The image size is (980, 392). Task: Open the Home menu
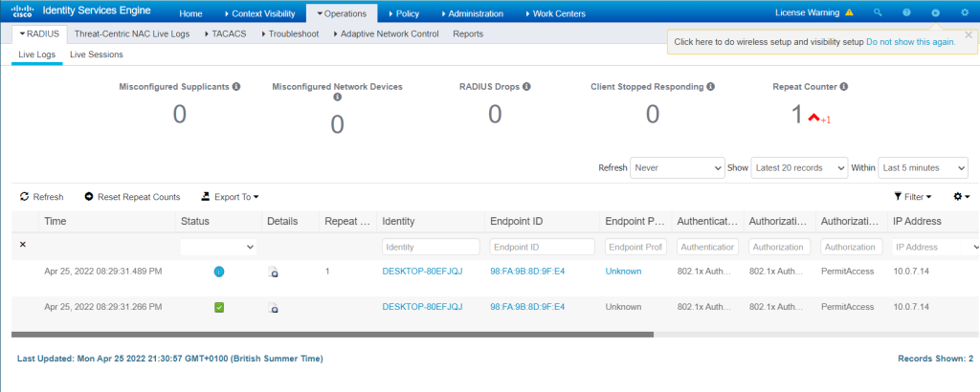[x=190, y=13]
